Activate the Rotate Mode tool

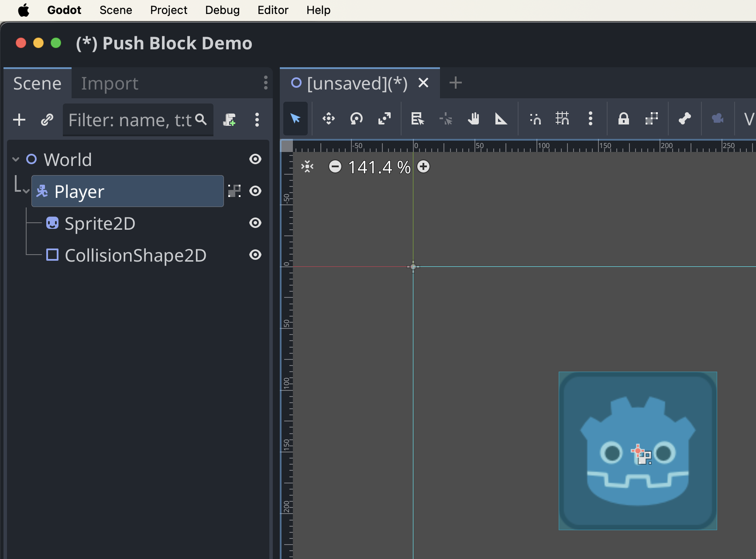tap(356, 118)
